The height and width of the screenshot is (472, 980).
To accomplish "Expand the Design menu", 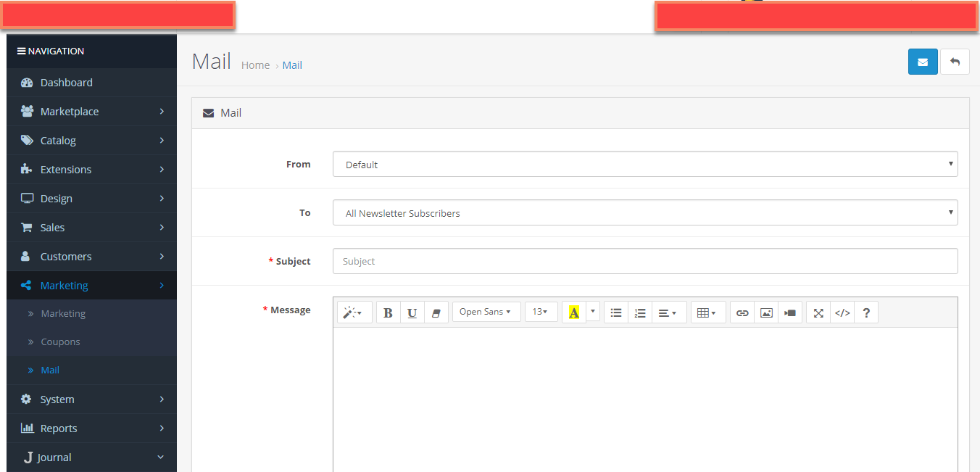I will click(x=91, y=199).
